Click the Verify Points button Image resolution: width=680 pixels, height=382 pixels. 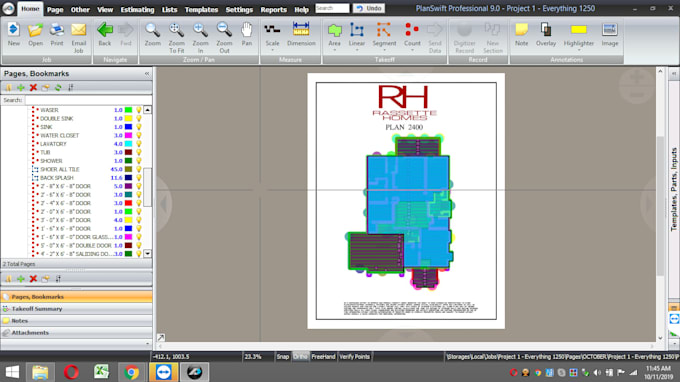coord(354,356)
